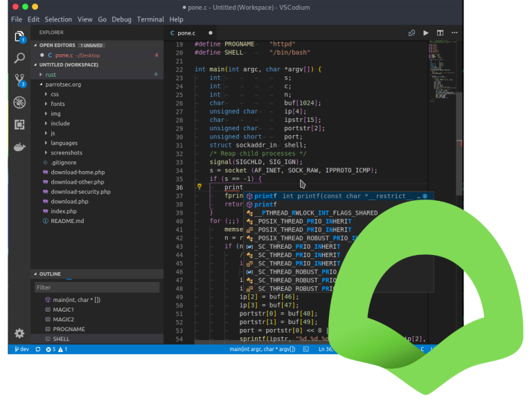Collapse the Open Editors section
The image size is (532, 399).
(35, 45)
